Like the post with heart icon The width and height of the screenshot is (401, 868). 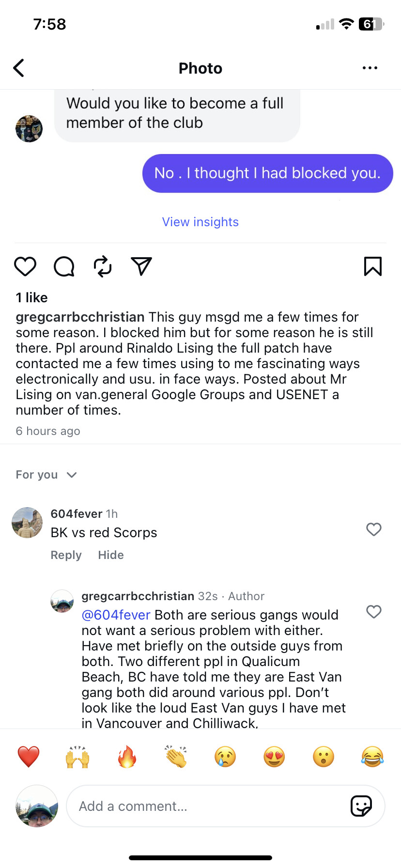25,266
